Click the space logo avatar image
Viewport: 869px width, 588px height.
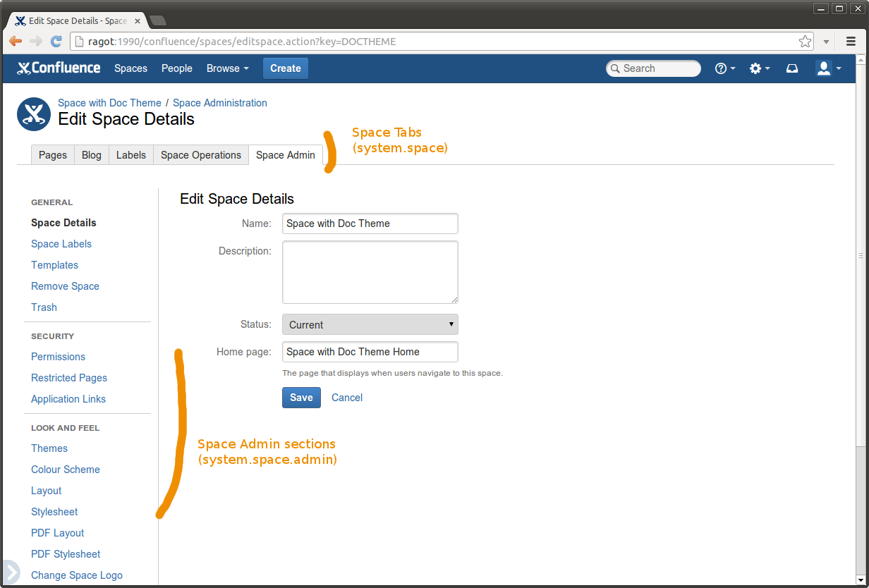tap(34, 114)
